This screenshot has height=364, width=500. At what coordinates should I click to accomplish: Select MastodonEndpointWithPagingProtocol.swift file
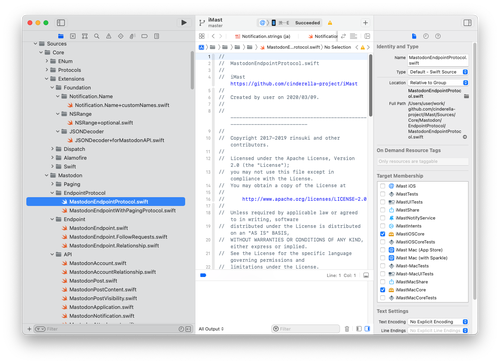click(122, 210)
